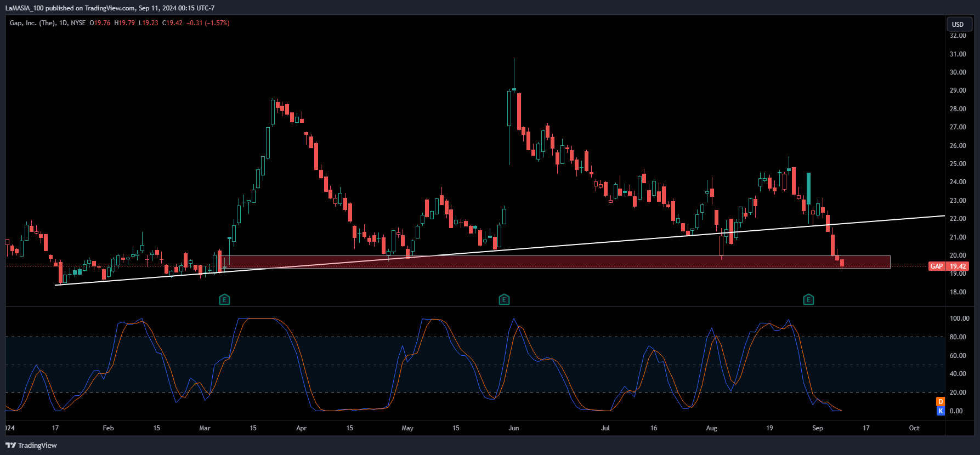Click the high value H19.79
The height and width of the screenshot is (455, 980).
(124, 23)
